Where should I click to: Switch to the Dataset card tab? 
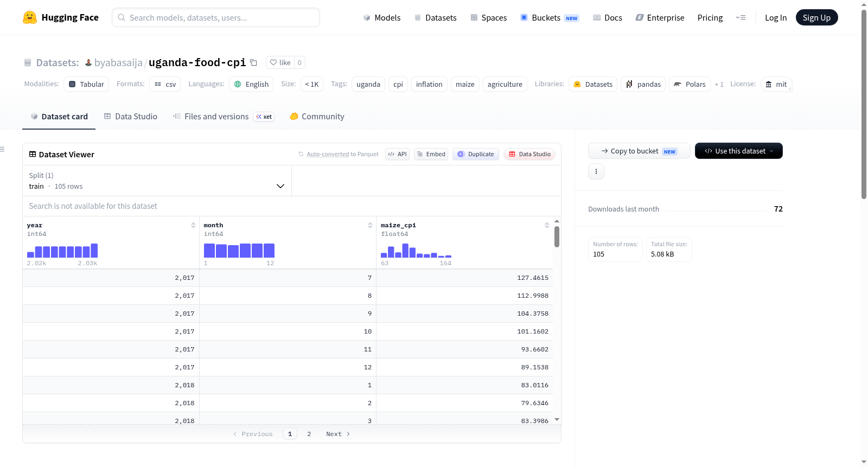tap(59, 117)
